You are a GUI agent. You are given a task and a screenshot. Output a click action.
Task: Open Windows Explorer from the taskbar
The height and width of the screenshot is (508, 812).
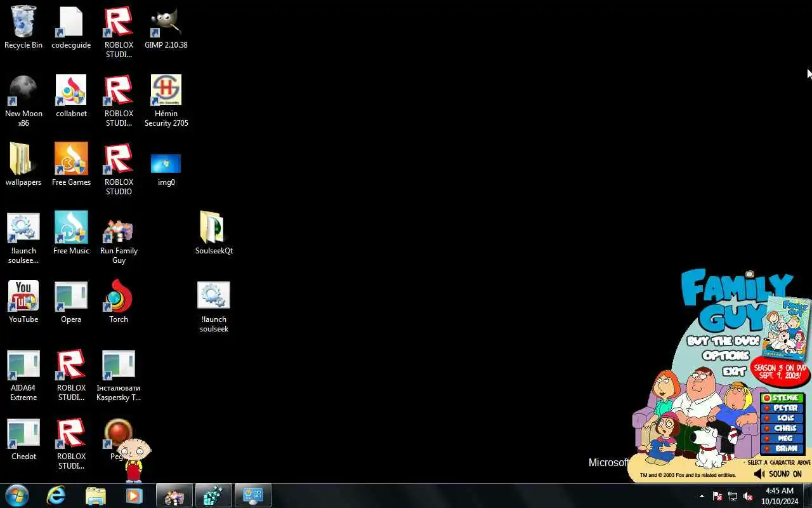tap(95, 495)
